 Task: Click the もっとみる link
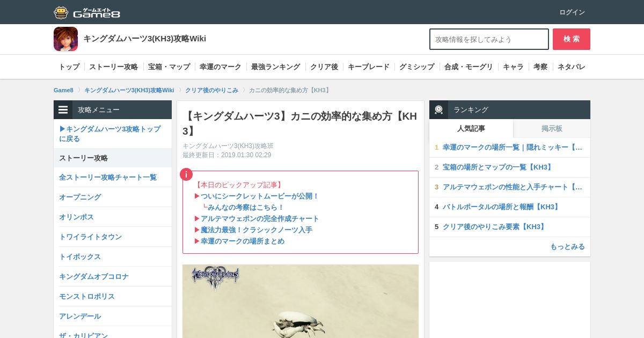567,247
